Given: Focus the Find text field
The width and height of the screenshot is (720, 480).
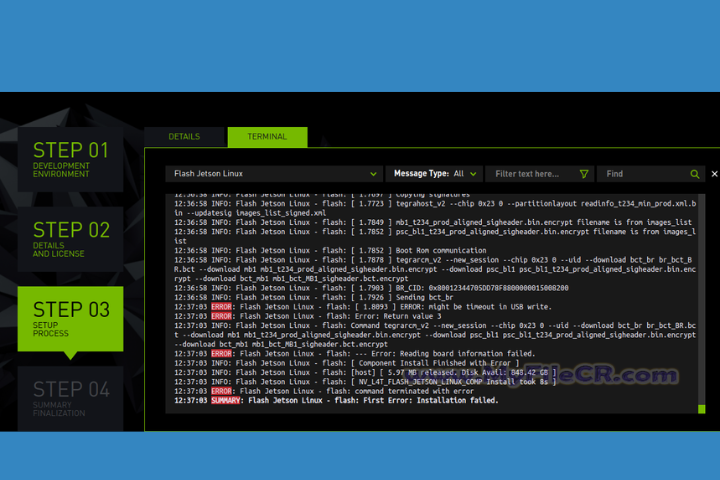Looking at the screenshot, I should coord(642,174).
